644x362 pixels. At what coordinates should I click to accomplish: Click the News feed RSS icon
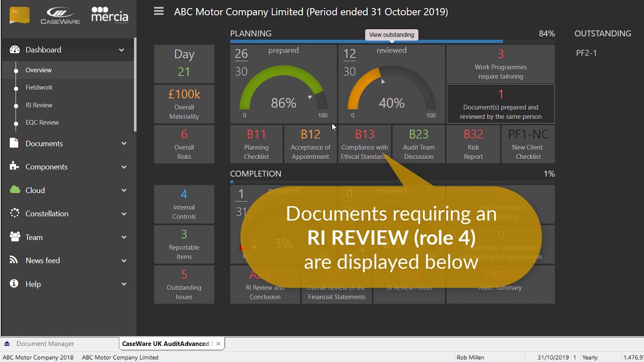click(15, 260)
